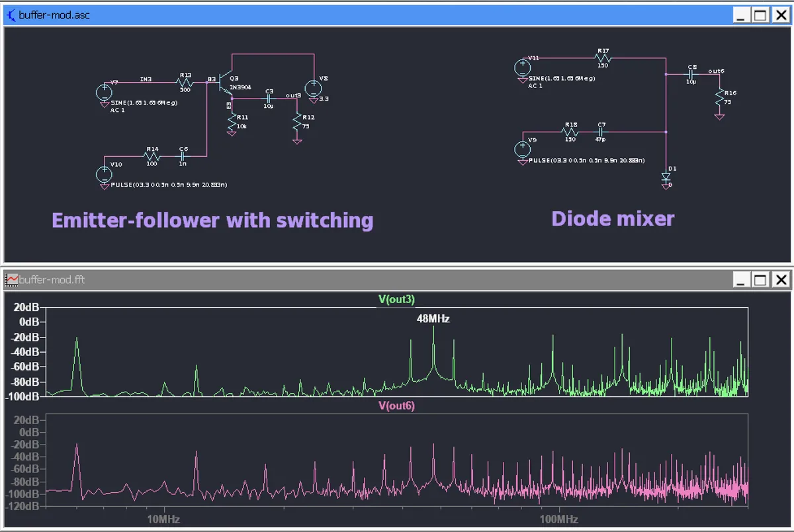
Task: Click the IN3 net label
Action: point(146,79)
